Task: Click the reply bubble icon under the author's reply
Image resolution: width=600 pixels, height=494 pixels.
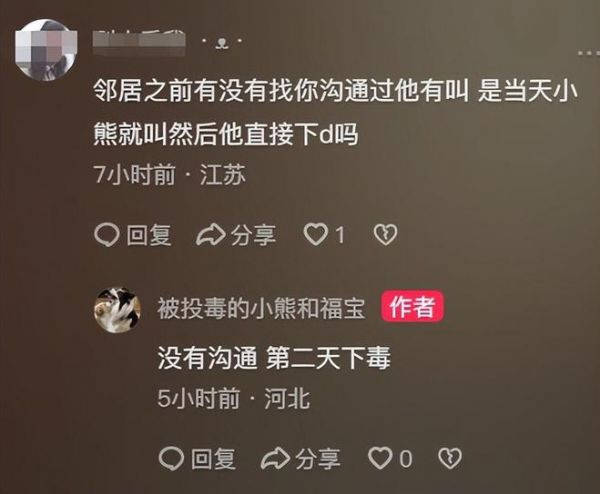Action: [171, 458]
